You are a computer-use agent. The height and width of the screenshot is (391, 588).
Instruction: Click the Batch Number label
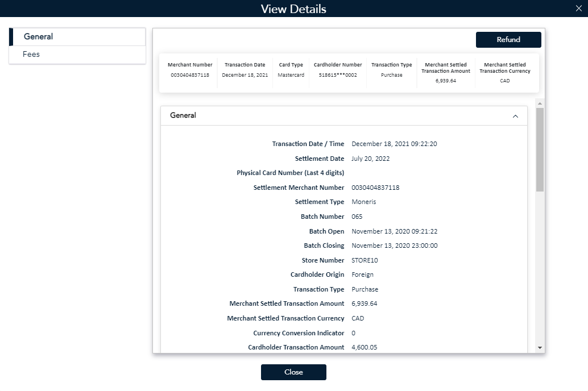point(322,217)
